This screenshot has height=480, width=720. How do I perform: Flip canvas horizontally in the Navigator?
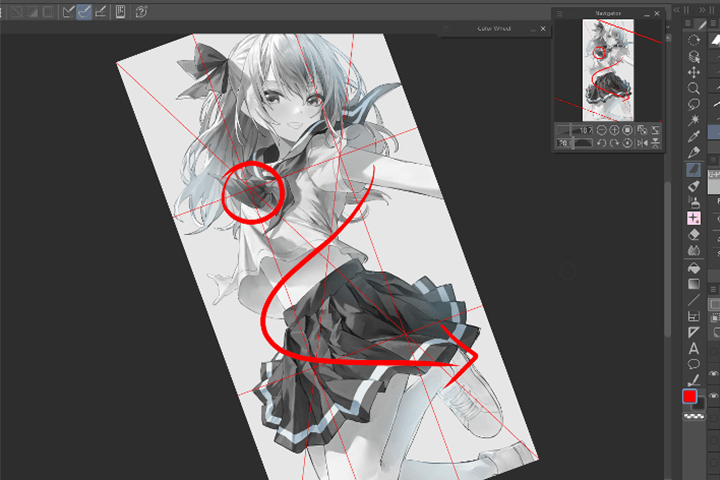[x=642, y=143]
